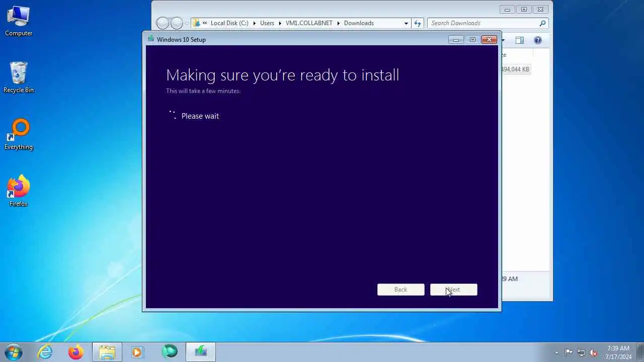Viewport: 644px width, 362px height.
Task: Open Explorer help question mark icon
Action: point(538,40)
